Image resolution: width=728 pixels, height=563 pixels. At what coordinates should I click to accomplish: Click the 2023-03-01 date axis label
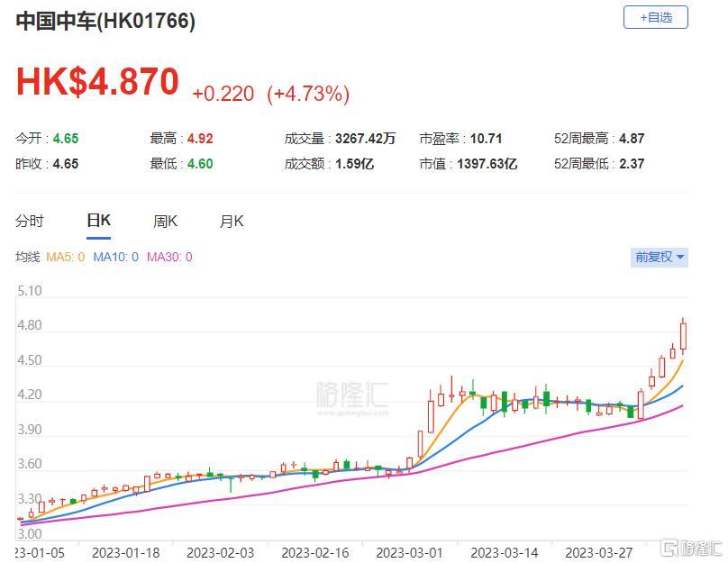click(409, 553)
